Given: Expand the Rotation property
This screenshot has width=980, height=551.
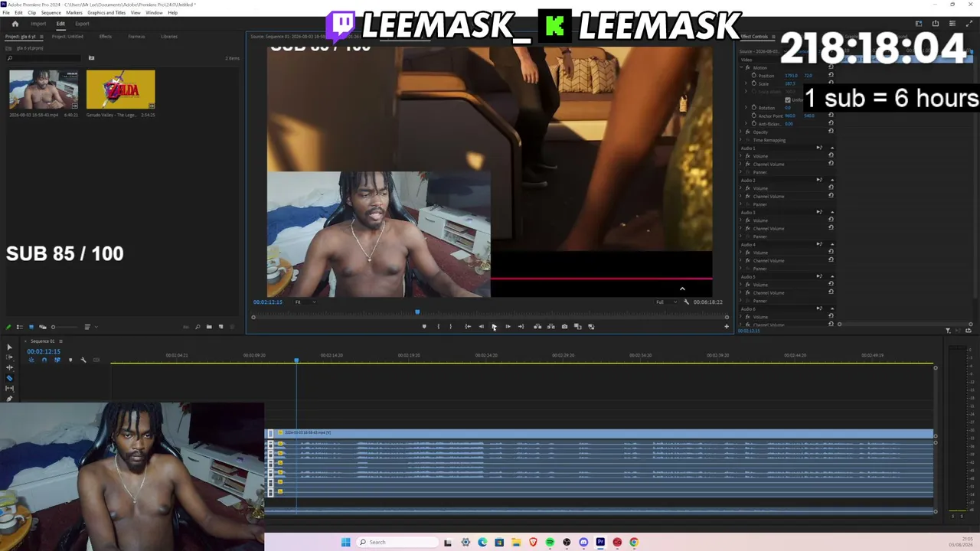Looking at the screenshot, I should (746, 108).
